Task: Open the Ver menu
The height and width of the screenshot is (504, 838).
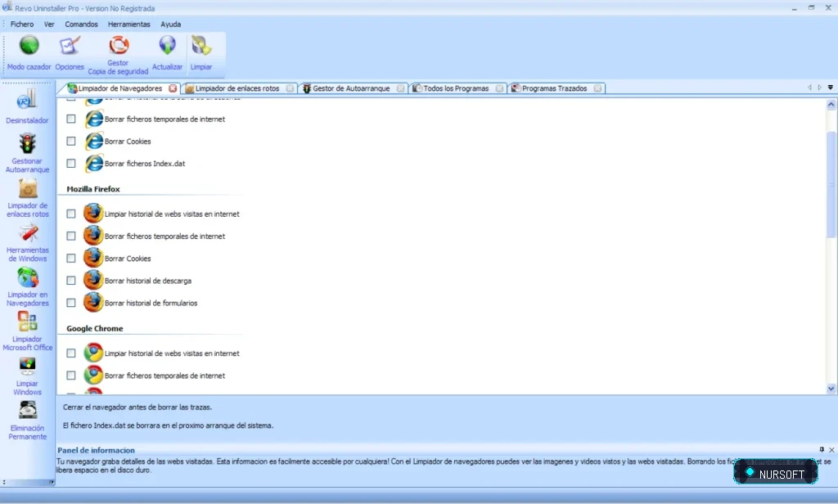Action: point(49,24)
